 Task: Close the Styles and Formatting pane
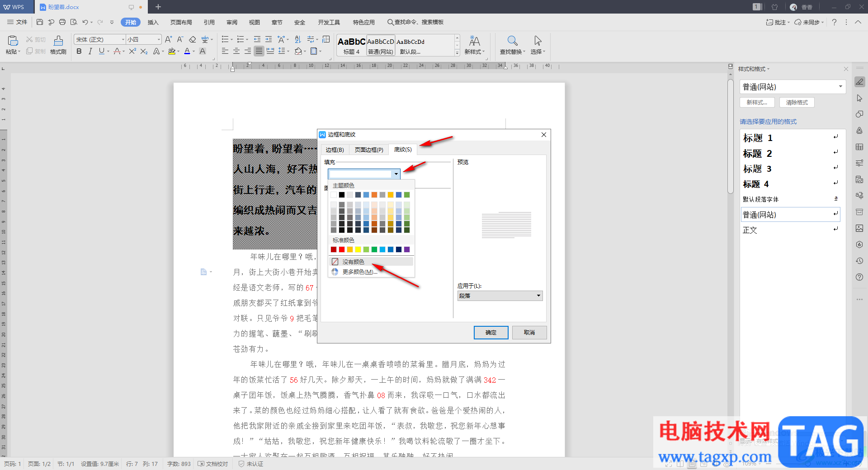point(846,69)
